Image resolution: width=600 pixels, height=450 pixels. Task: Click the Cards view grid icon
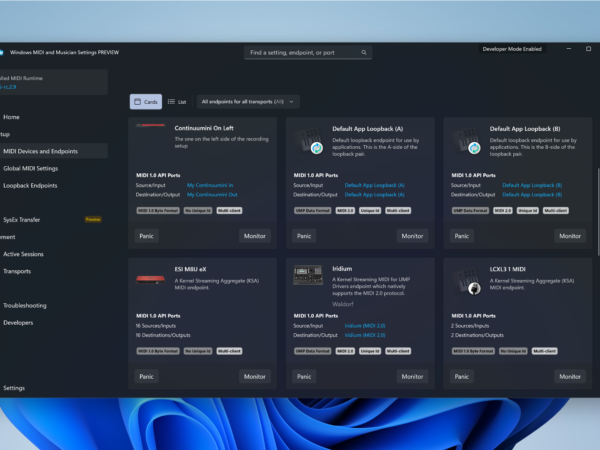pyautogui.click(x=137, y=102)
